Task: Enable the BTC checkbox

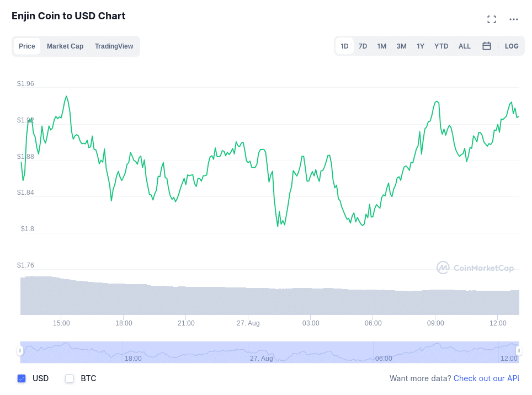Action: click(x=70, y=378)
